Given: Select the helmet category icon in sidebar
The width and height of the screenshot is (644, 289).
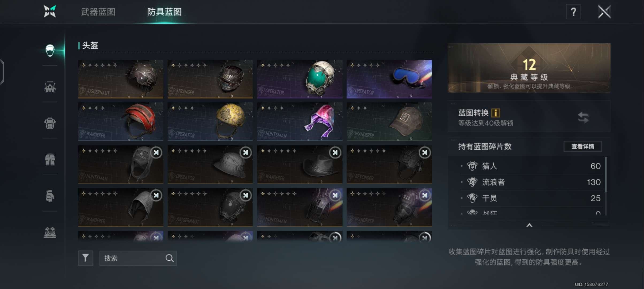Looking at the screenshot, I should (x=50, y=50).
